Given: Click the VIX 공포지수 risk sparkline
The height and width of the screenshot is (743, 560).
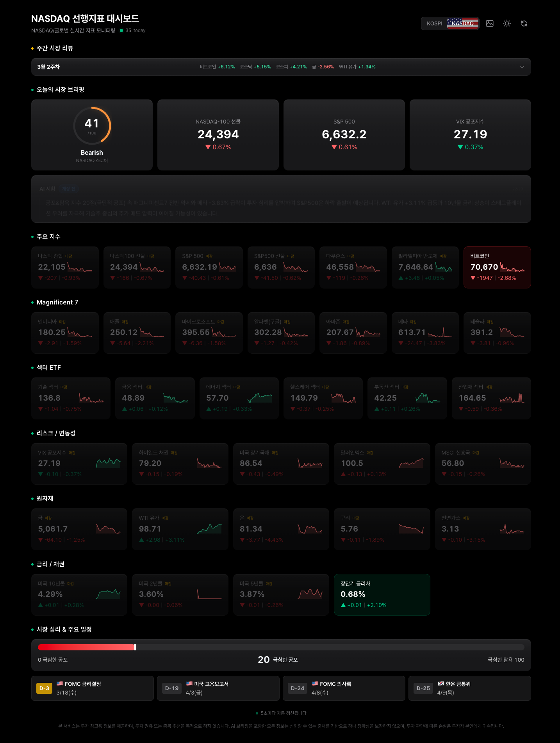Looking at the screenshot, I should tap(108, 463).
